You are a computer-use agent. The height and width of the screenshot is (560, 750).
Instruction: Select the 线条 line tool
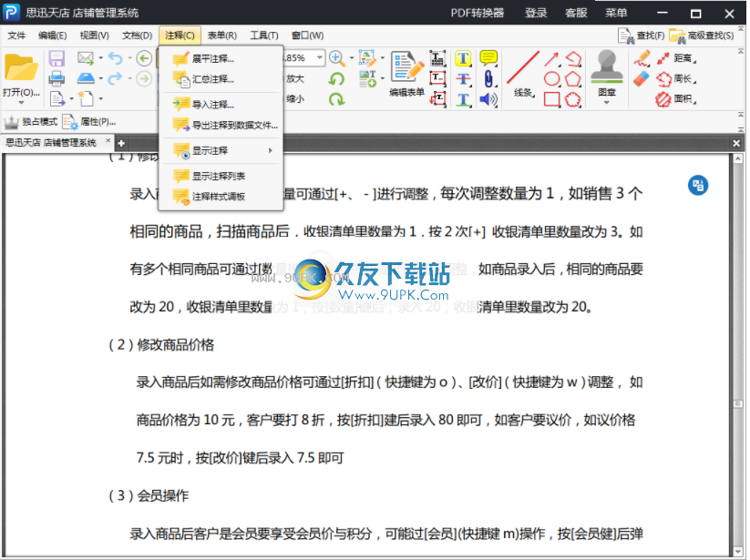click(524, 74)
